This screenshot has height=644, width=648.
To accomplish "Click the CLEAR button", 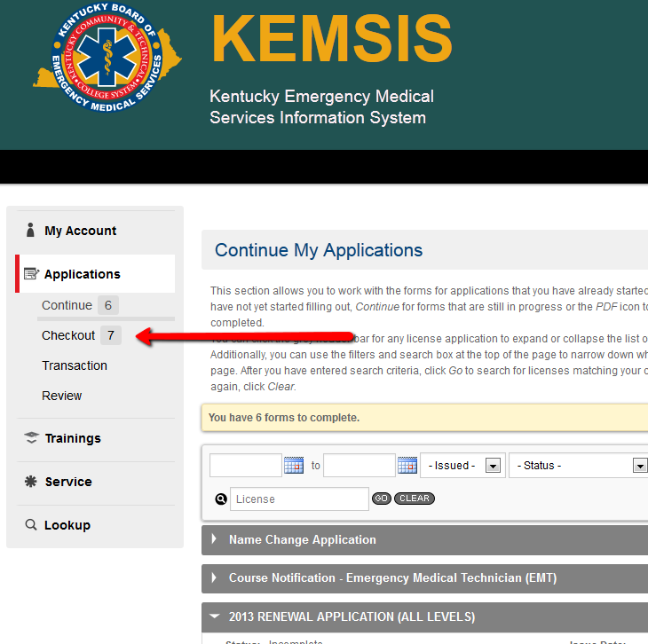I will [x=415, y=499].
